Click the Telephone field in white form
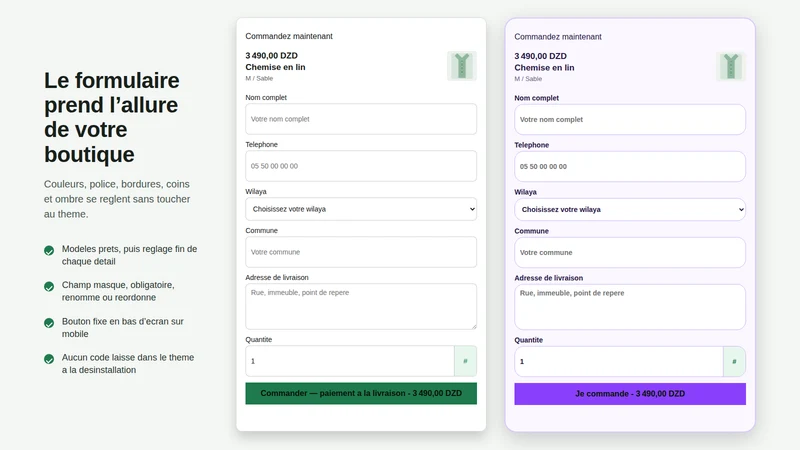 click(x=361, y=166)
